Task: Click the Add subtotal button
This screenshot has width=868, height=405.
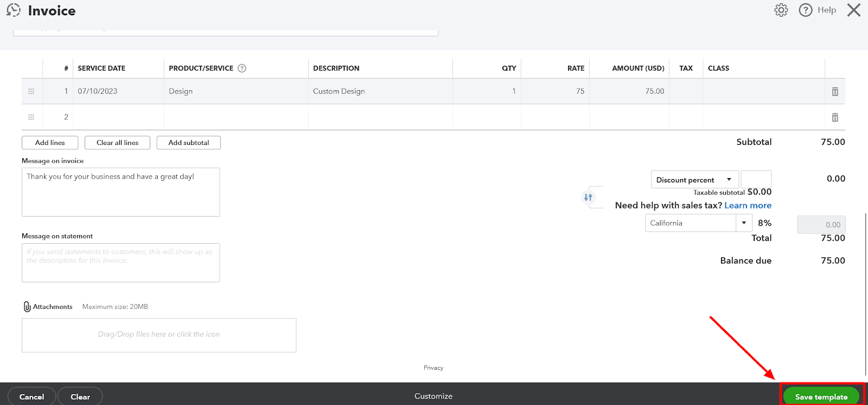Action: (188, 143)
